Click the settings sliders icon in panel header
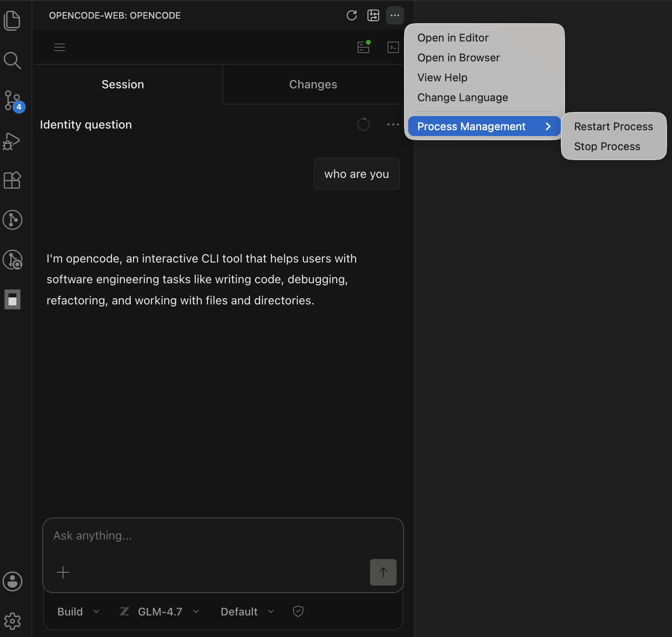 pyautogui.click(x=373, y=15)
